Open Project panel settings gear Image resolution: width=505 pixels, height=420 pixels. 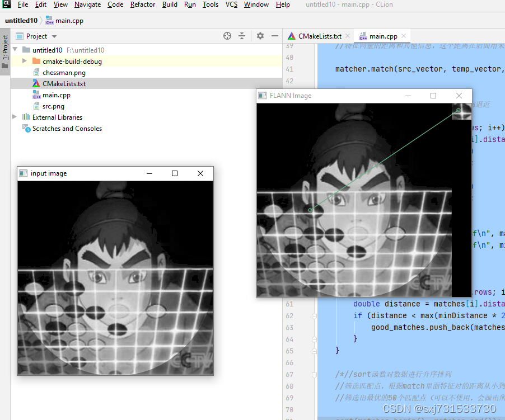click(260, 36)
